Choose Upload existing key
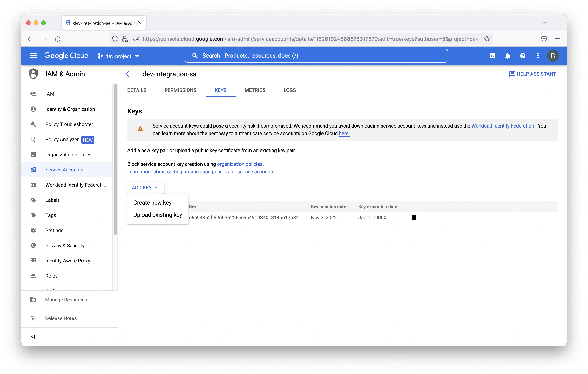The height and width of the screenshot is (374, 588). point(157,215)
